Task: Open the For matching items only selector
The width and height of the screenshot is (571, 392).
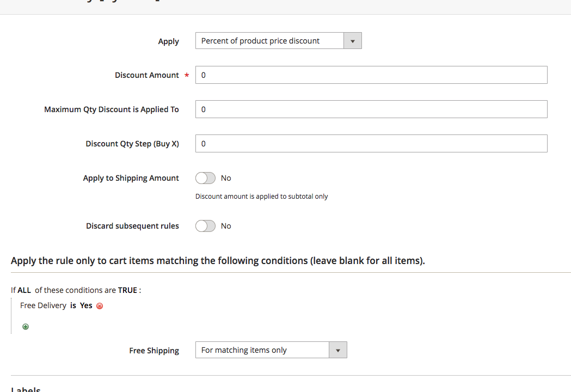Action: 262,350
